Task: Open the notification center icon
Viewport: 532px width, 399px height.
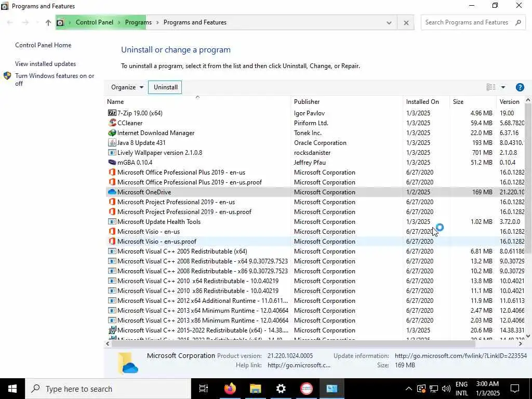Action: tap(515, 389)
